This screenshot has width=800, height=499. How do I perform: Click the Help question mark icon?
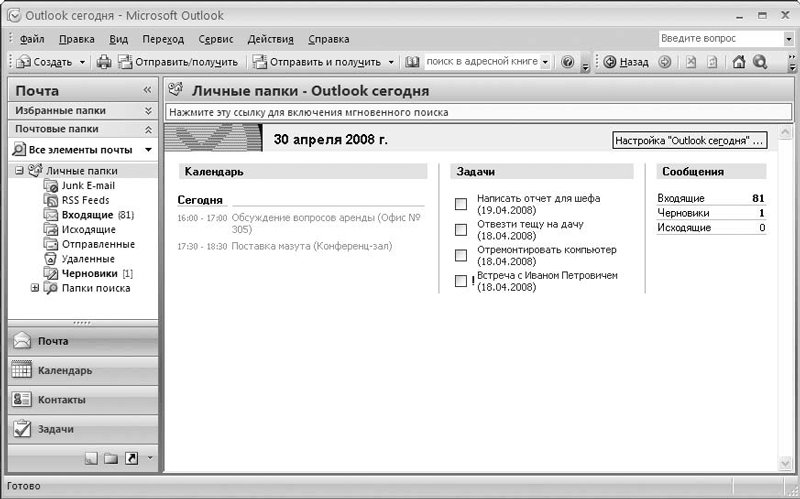pyautogui.click(x=567, y=62)
